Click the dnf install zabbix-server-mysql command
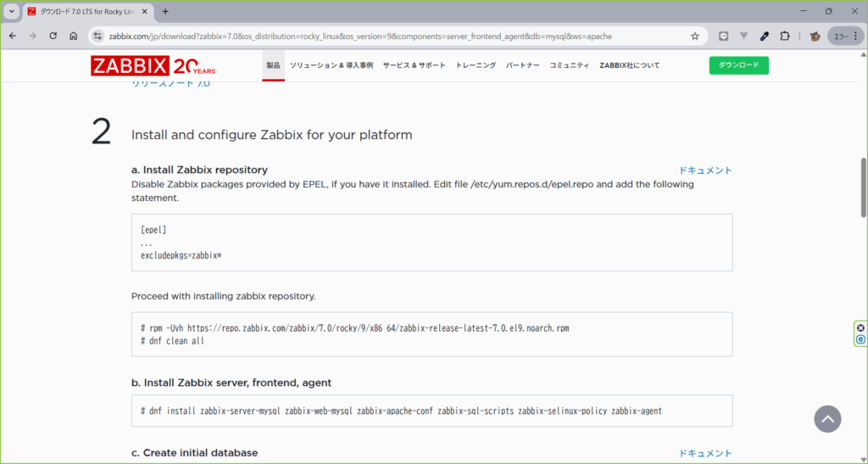Image resolution: width=868 pixels, height=464 pixels. point(401,411)
